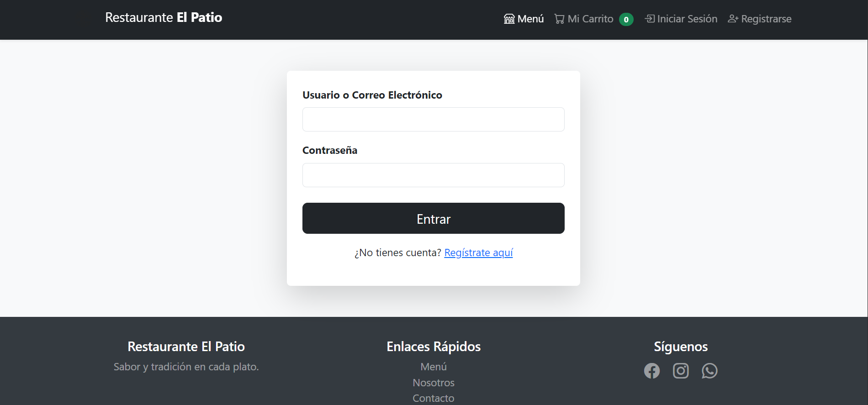
Task: Click the Menú storefront icon
Action: (509, 19)
